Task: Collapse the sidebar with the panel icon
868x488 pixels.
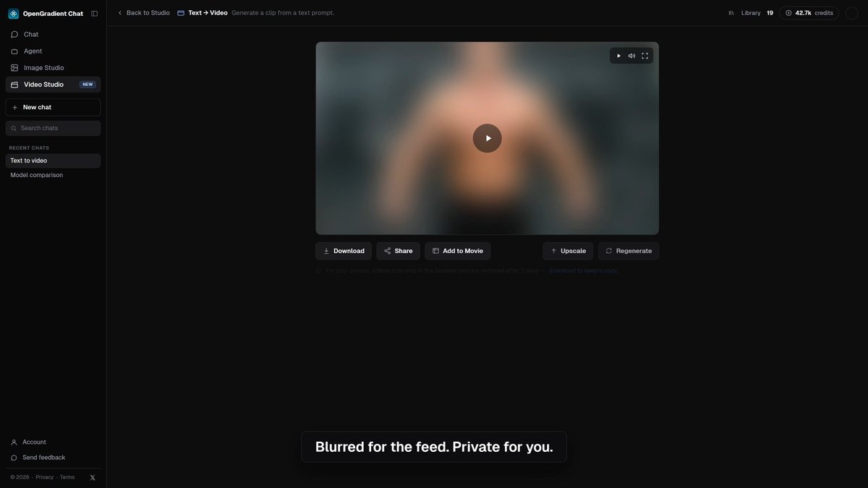Action: (x=95, y=13)
